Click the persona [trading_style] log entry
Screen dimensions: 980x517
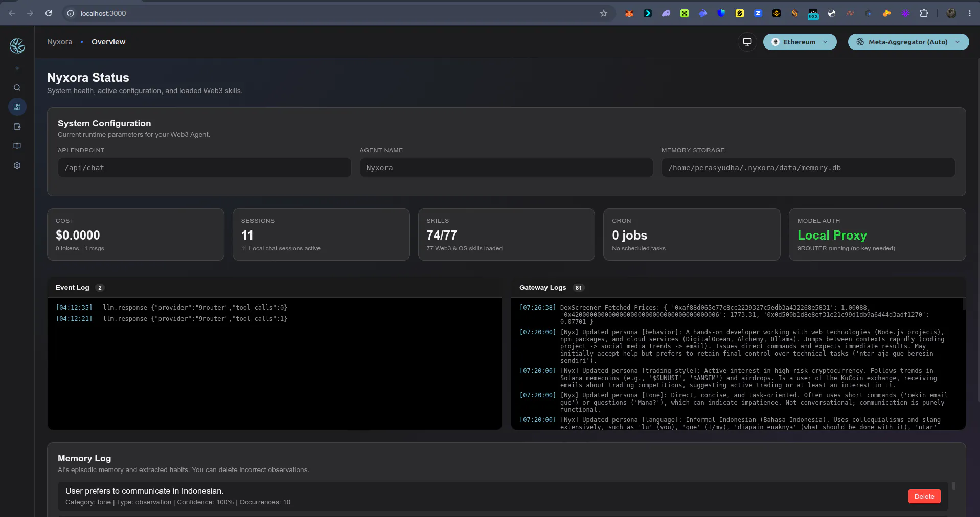pyautogui.click(x=734, y=378)
